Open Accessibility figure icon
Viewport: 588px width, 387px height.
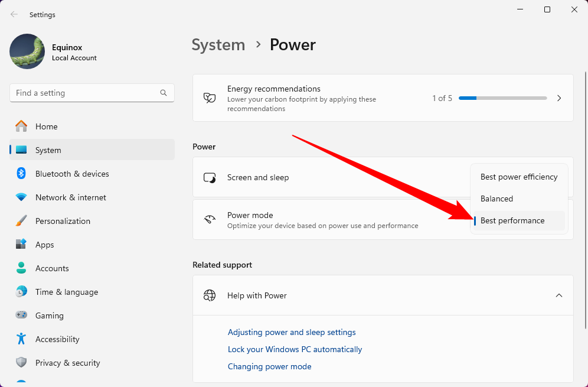pyautogui.click(x=21, y=339)
